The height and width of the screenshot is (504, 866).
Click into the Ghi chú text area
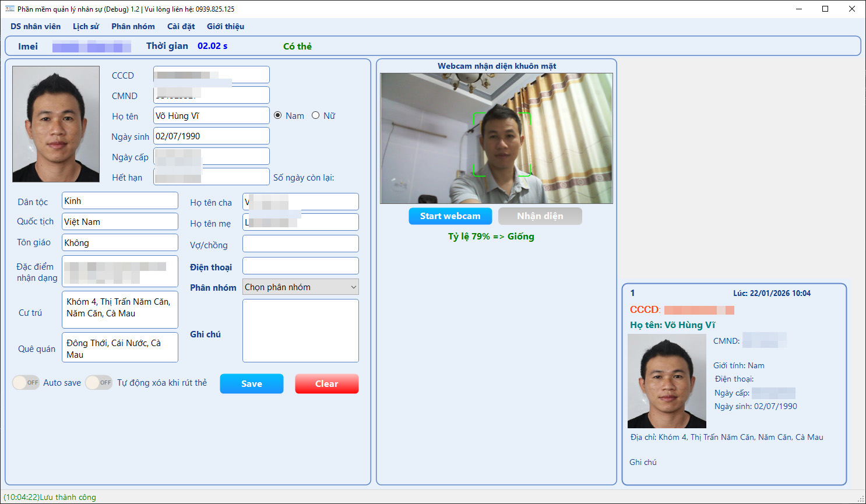coord(300,330)
